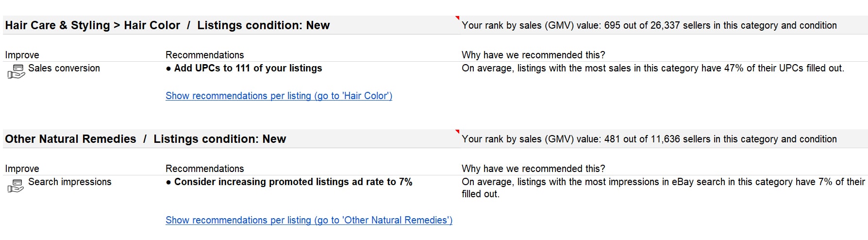Select the 'Add UPCs to 111 of your listings' recommendation
This screenshot has width=868, height=240.
click(x=244, y=68)
